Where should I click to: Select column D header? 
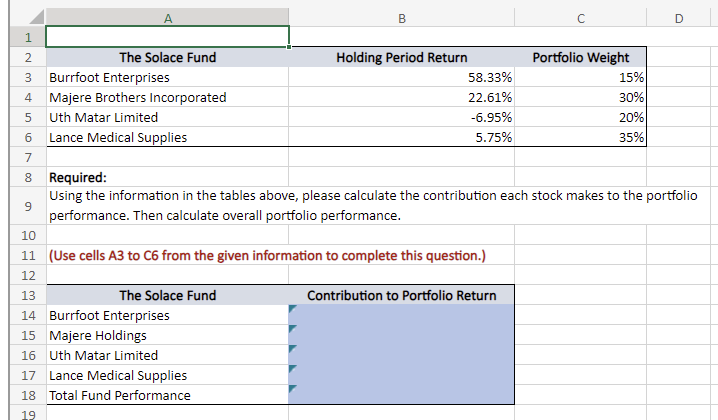(x=679, y=18)
